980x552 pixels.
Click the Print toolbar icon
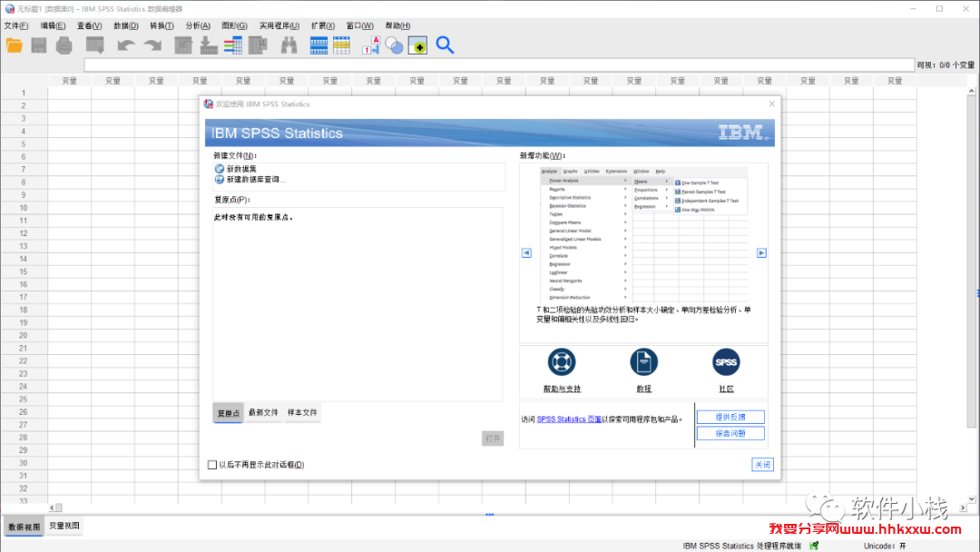tap(64, 45)
